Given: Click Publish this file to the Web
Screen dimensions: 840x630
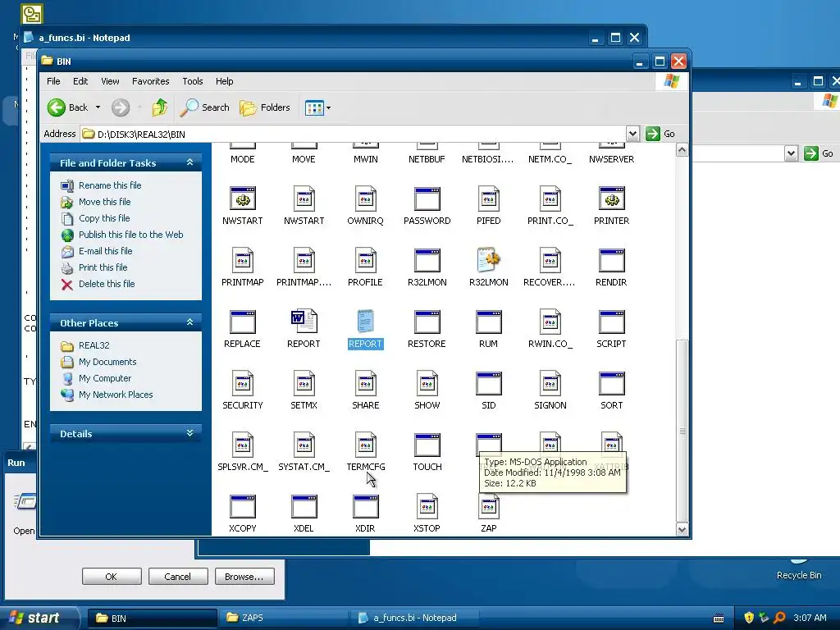Looking at the screenshot, I should click(130, 235).
